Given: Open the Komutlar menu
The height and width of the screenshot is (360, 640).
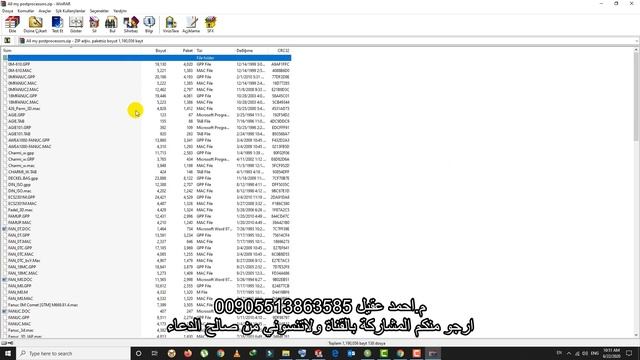Looking at the screenshot, I should (26, 11).
